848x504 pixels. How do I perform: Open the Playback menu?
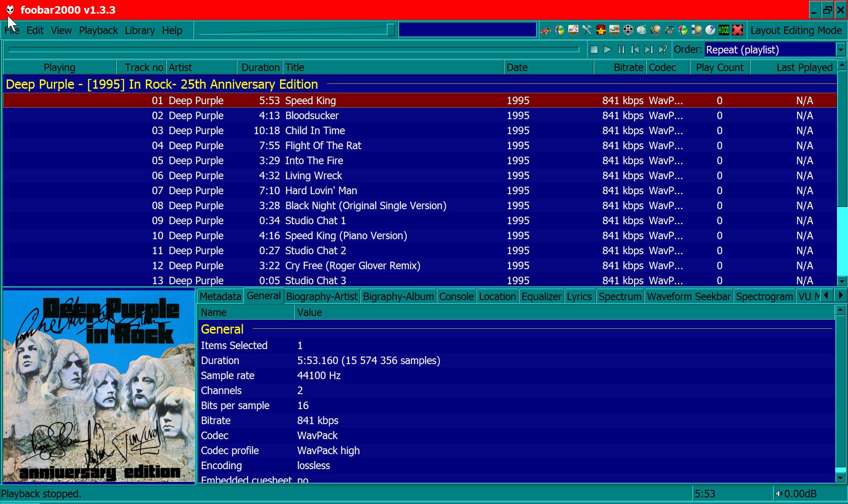(98, 30)
